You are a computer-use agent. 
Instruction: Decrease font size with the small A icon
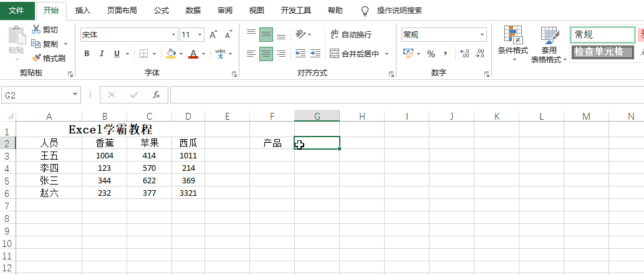228,34
